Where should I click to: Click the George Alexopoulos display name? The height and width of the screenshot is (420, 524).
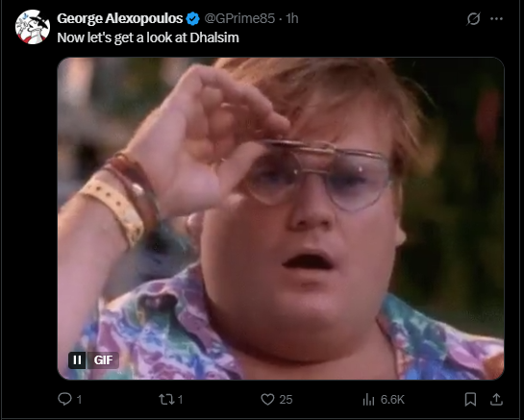click(x=119, y=18)
